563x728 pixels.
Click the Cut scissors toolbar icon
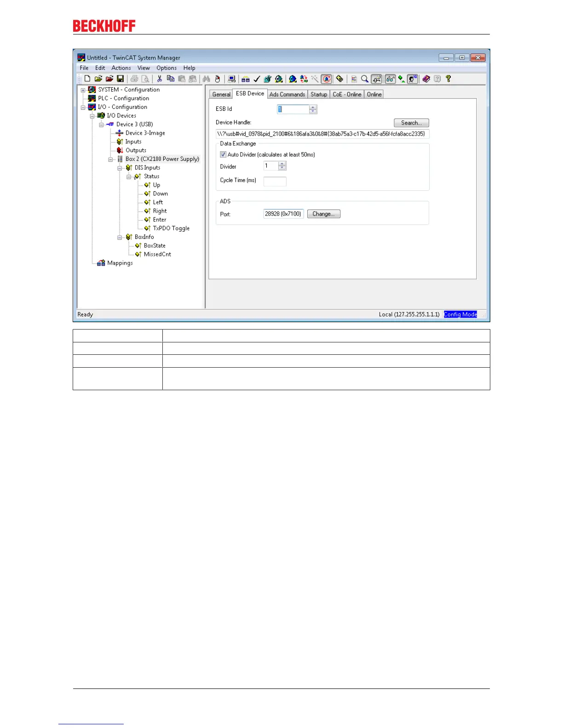160,79
